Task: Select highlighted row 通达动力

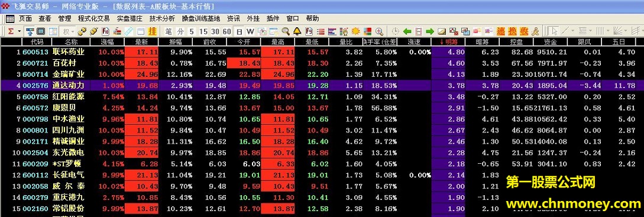Action: pyautogui.click(x=322, y=86)
